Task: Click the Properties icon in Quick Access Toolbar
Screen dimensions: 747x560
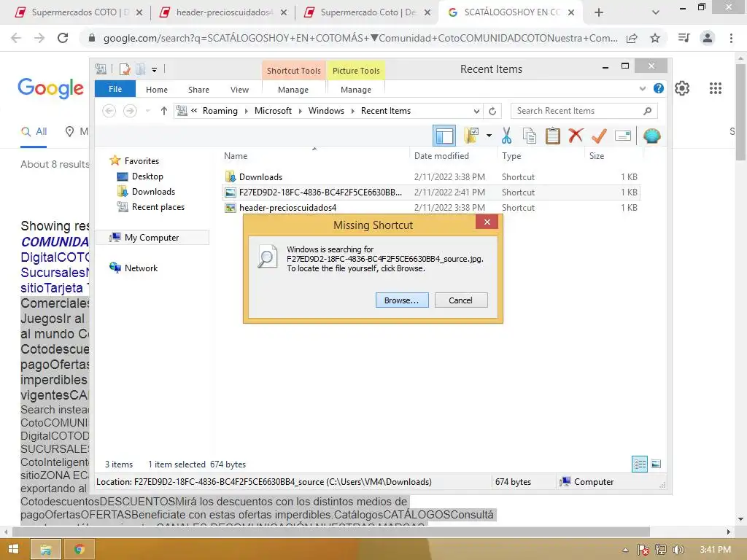Action: click(125, 69)
